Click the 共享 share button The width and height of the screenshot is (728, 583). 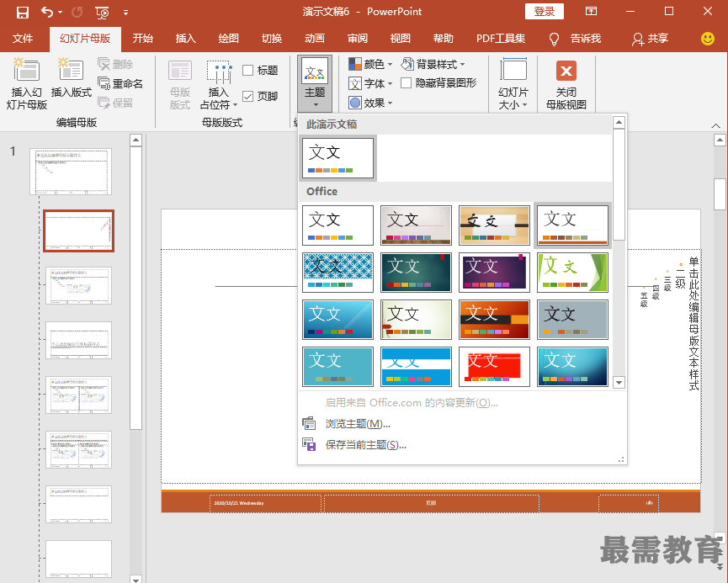pyautogui.click(x=650, y=39)
